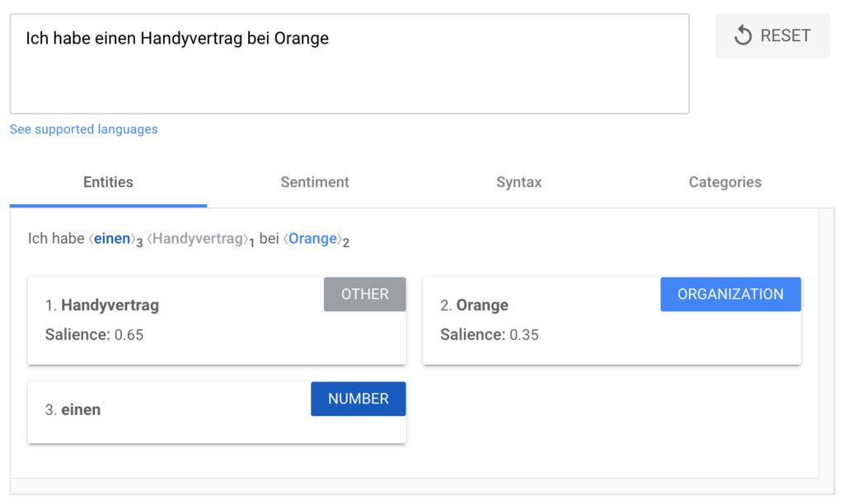844x504 pixels.
Task: Click the Salience 0.65 value
Action: point(129,335)
